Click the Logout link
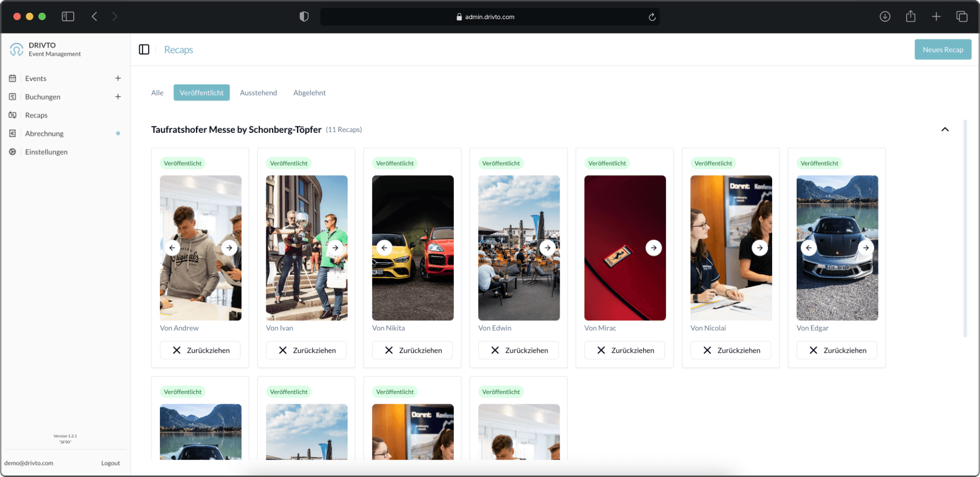 click(x=111, y=463)
